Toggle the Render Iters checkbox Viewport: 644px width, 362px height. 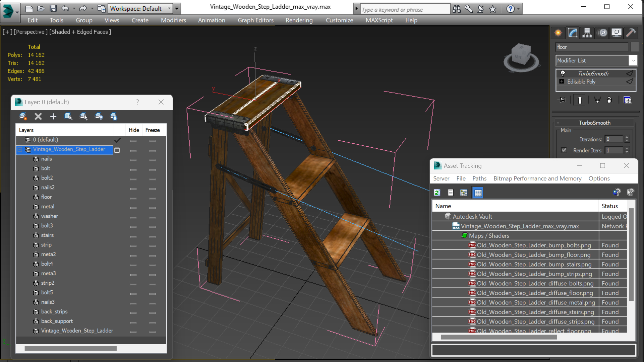coord(564,150)
